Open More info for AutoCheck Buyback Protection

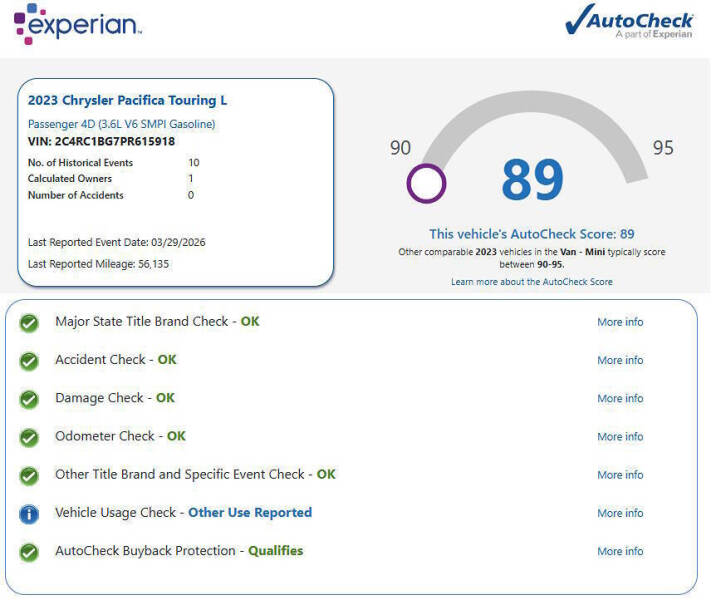click(x=620, y=552)
